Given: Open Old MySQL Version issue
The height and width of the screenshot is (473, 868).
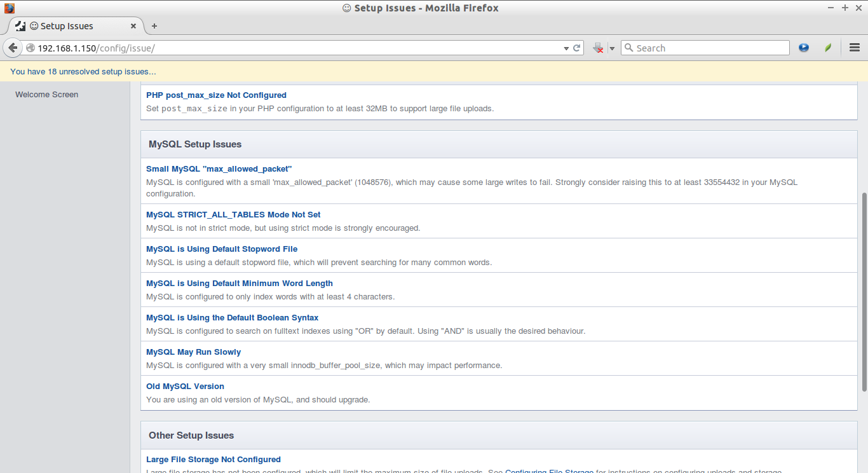Looking at the screenshot, I should click(x=185, y=387).
